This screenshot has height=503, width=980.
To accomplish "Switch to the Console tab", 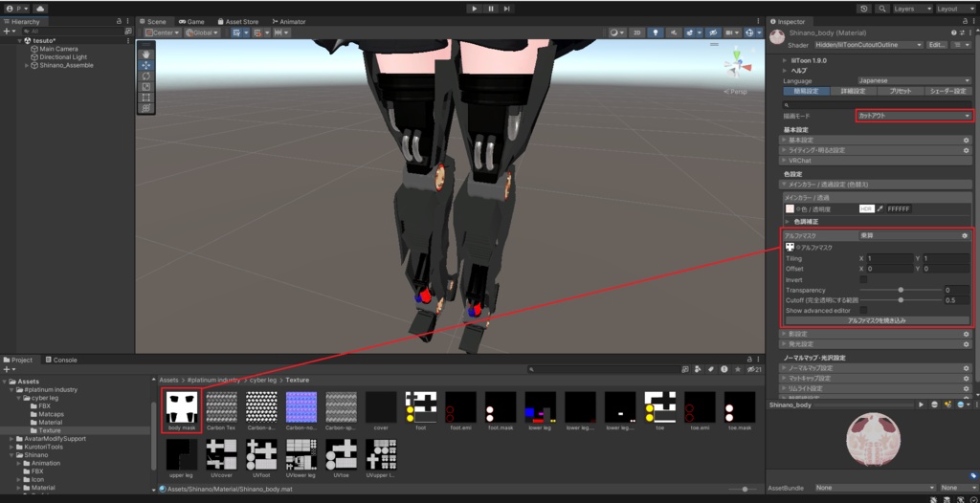I will pos(60,360).
